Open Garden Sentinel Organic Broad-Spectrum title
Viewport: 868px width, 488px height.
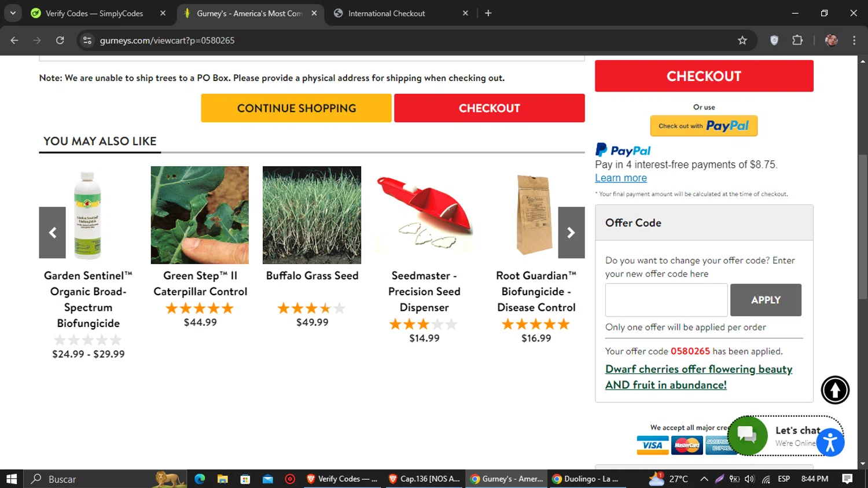click(x=88, y=299)
